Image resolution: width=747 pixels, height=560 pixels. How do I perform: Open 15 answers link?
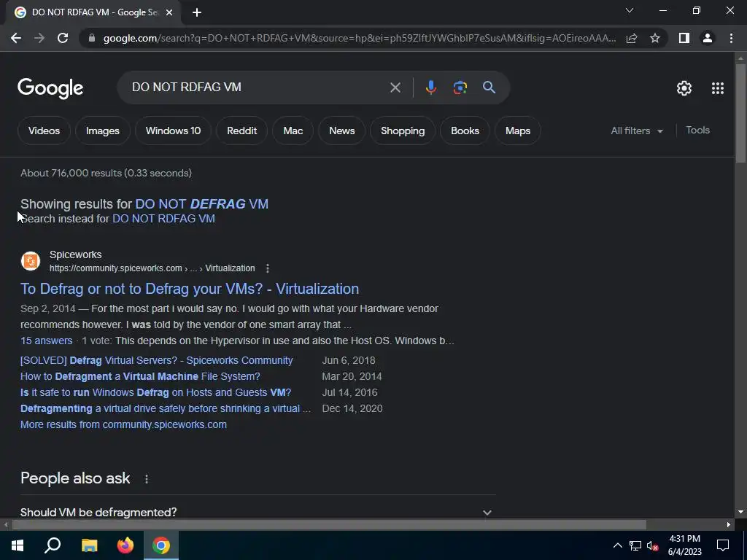46,341
